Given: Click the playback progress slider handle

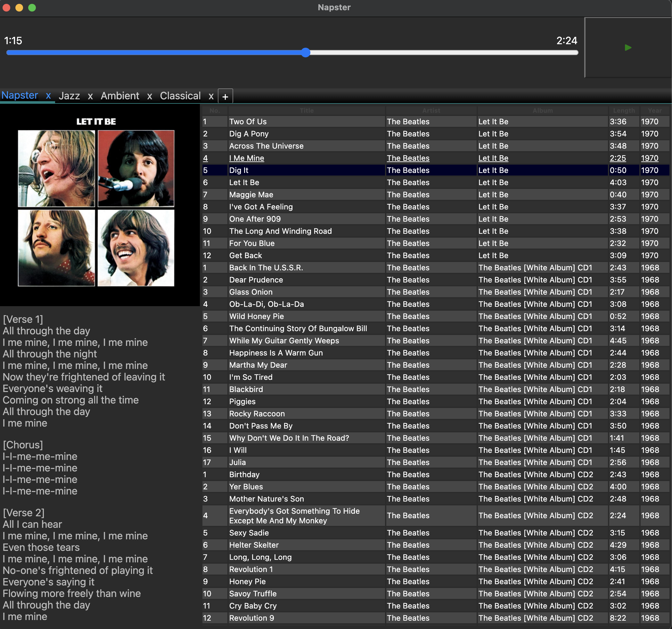Looking at the screenshot, I should tap(306, 53).
